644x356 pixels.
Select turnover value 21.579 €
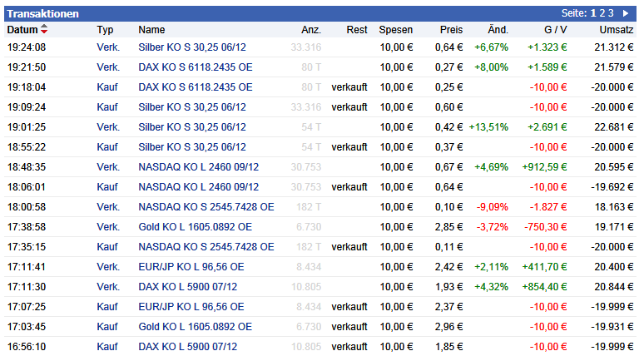point(613,67)
